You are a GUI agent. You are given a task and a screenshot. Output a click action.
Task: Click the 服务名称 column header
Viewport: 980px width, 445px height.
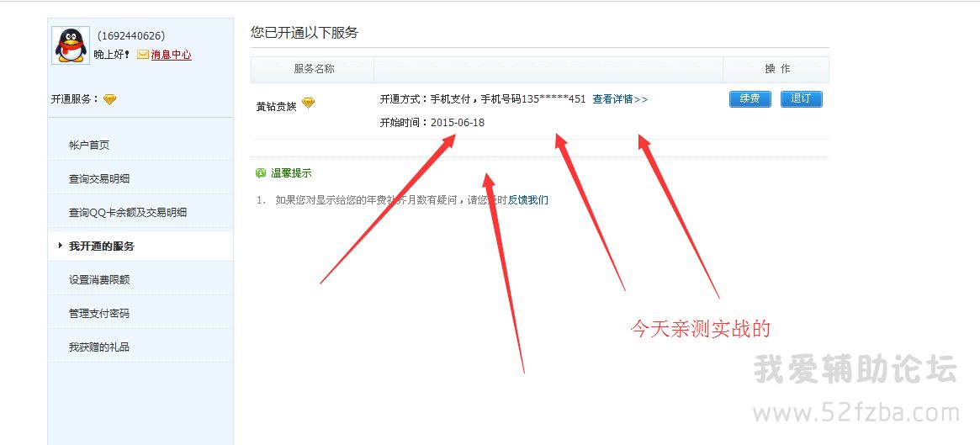click(315, 69)
